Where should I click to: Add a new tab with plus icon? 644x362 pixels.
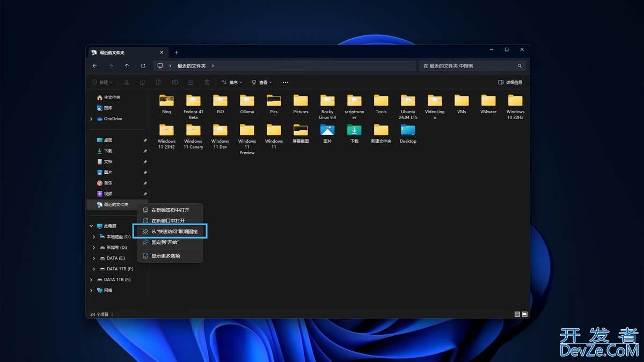click(x=176, y=53)
